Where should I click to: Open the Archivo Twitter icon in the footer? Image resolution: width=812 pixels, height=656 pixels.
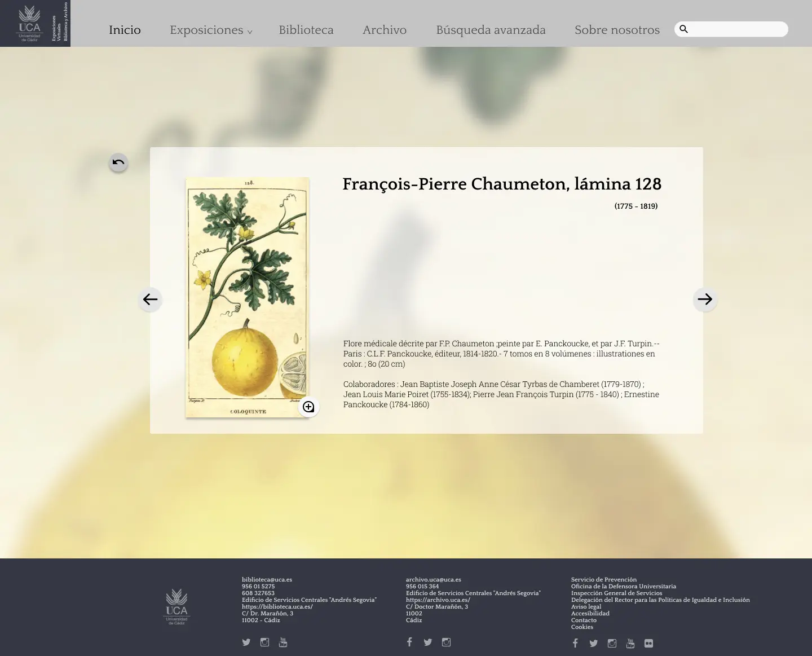coord(428,642)
